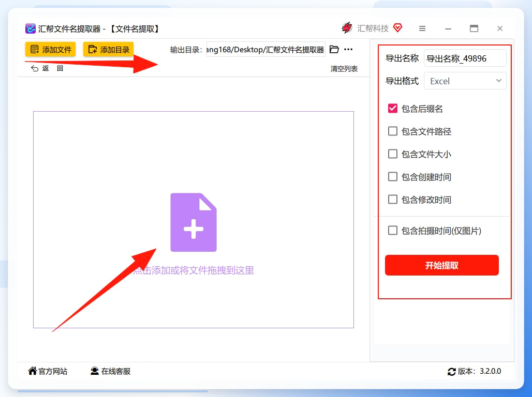532x397 pixels.
Task: Edit the 导出名称 text field
Action: [x=465, y=58]
